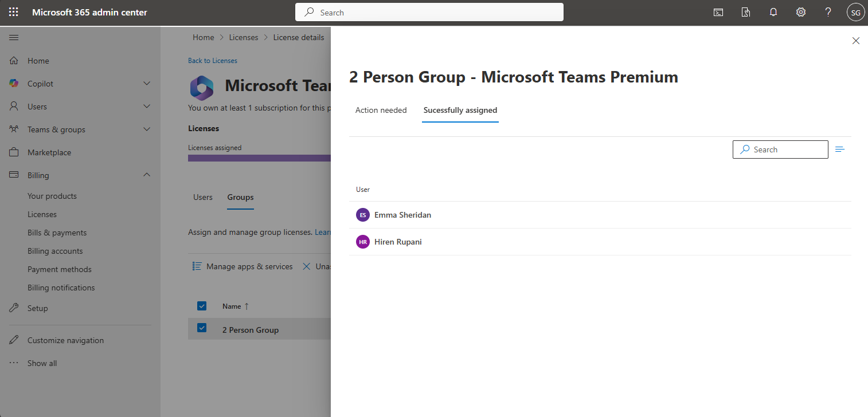Screen dimensions: 868x417
Task: Click the Marketplace bag icon
Action: [x=14, y=152]
